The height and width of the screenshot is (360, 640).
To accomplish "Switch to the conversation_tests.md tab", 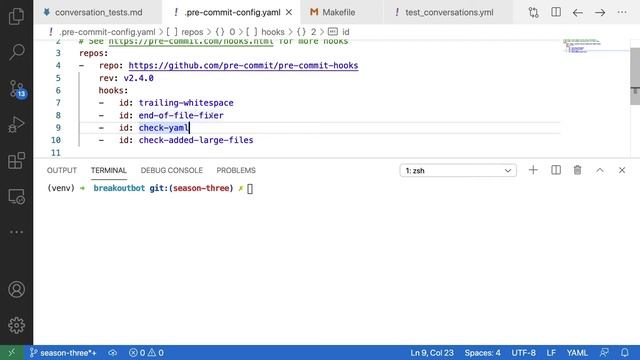I will [98, 12].
